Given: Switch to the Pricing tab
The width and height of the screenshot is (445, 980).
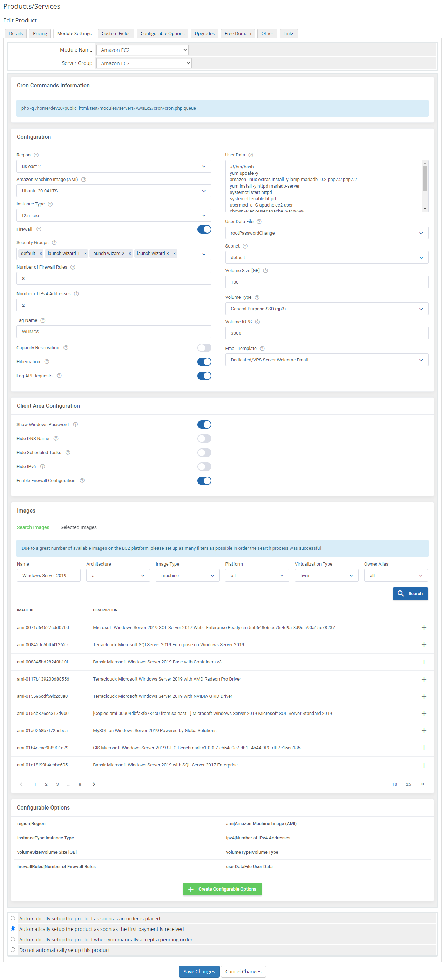Looking at the screenshot, I should click(x=40, y=33).
